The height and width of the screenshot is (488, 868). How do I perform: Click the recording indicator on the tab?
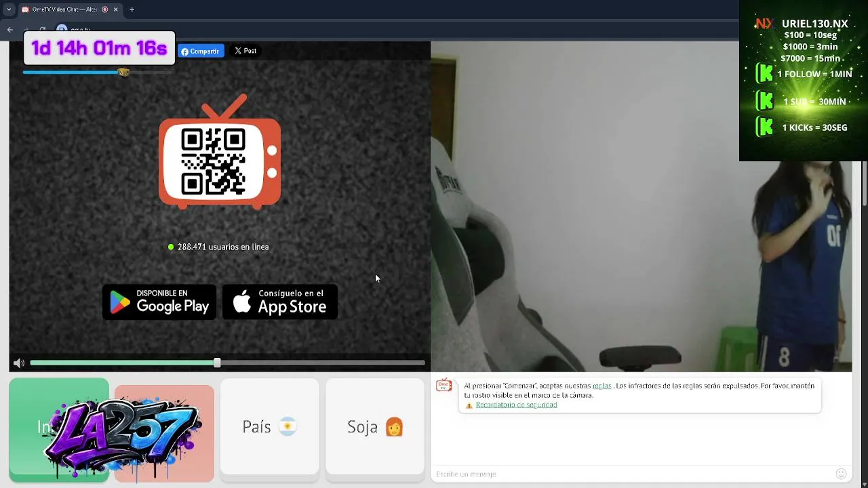(105, 9)
